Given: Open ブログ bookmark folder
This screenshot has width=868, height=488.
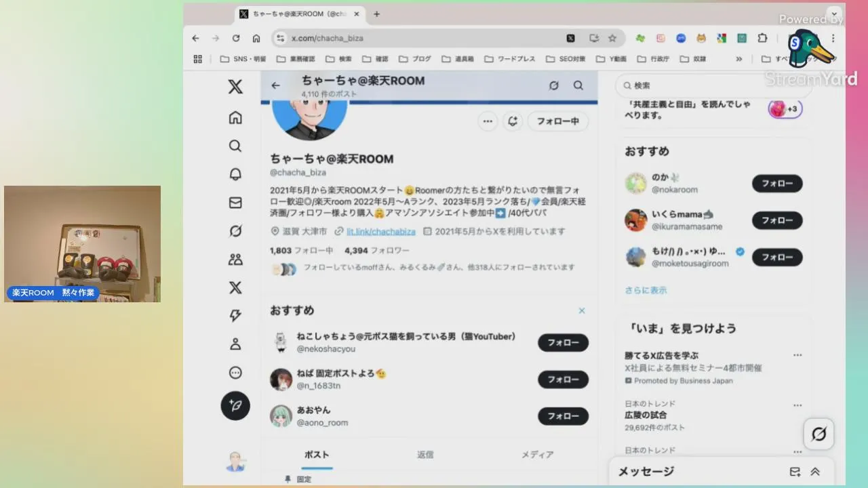Looking at the screenshot, I should click(x=415, y=59).
